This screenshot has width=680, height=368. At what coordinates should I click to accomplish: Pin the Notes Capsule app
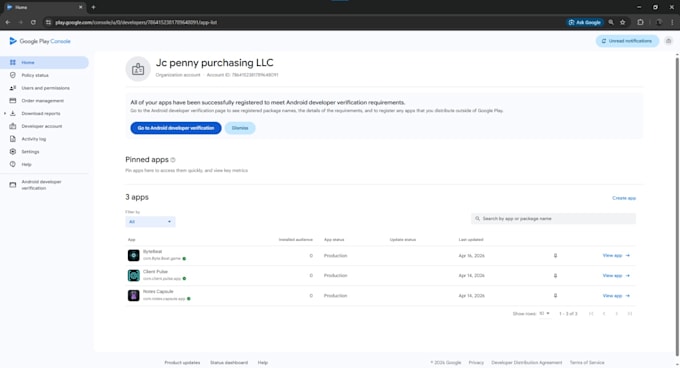click(555, 296)
